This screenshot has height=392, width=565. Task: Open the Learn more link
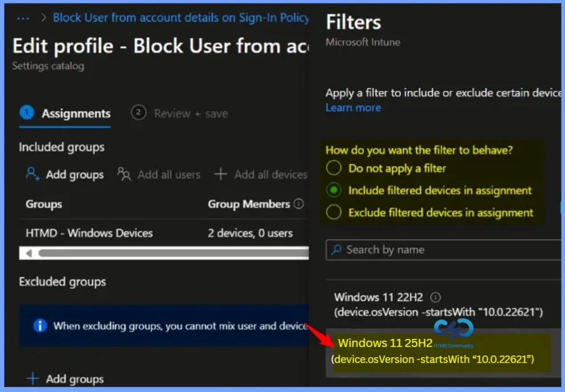pyautogui.click(x=353, y=107)
